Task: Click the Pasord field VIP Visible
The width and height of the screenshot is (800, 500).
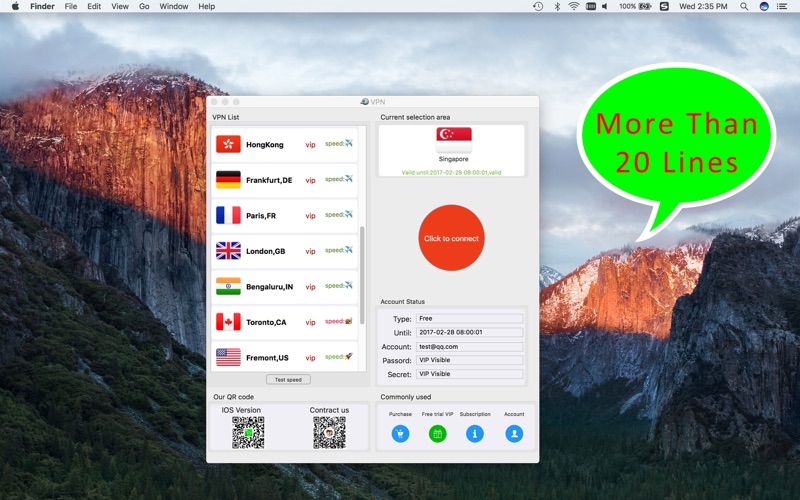Action: [x=469, y=360]
